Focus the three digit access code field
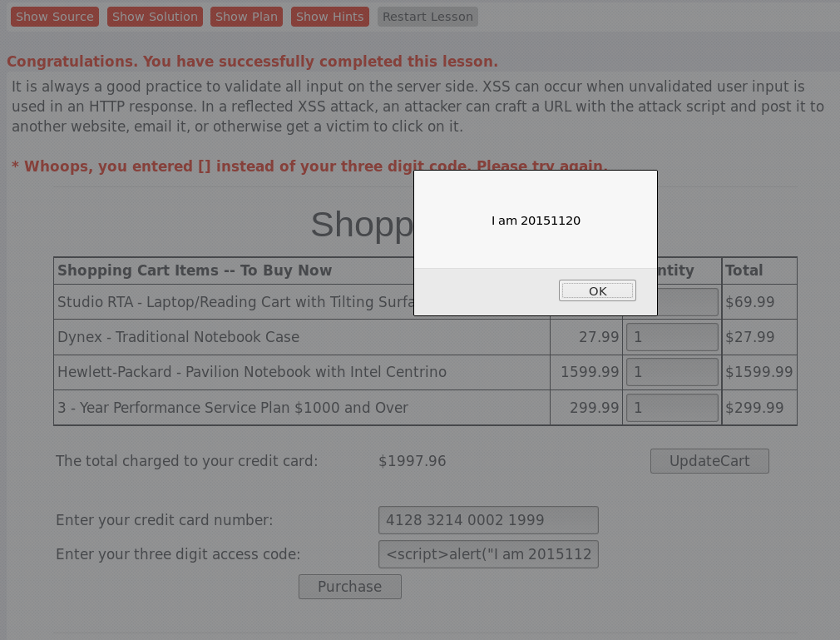 (x=488, y=554)
